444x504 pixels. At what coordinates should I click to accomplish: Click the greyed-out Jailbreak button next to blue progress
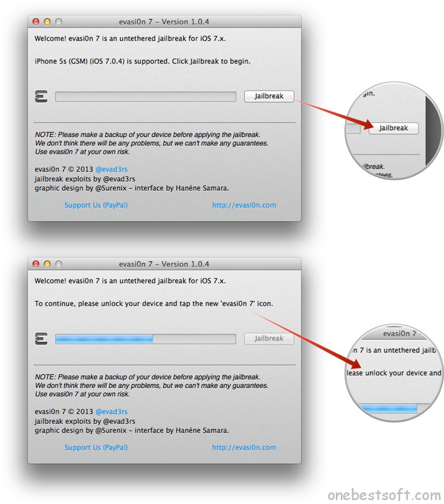[269, 338]
